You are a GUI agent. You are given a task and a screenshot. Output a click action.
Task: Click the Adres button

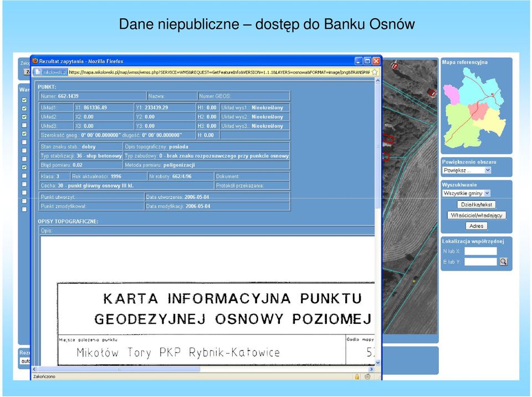tap(477, 226)
